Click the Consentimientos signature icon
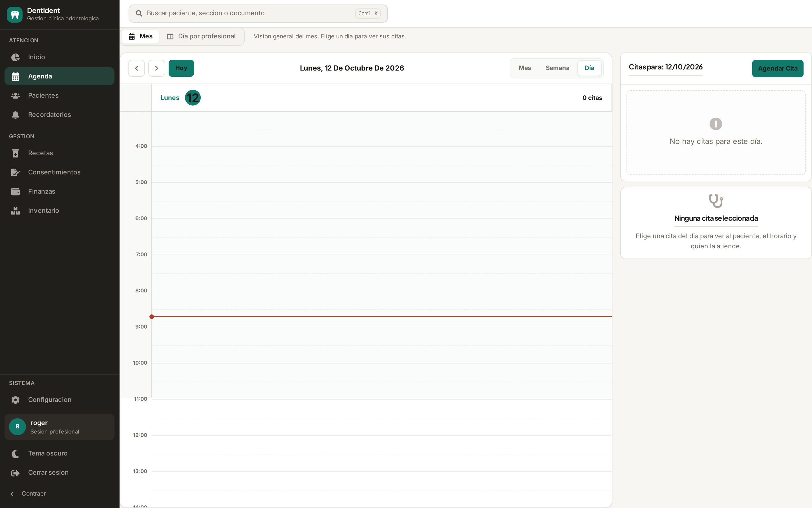 (x=16, y=172)
